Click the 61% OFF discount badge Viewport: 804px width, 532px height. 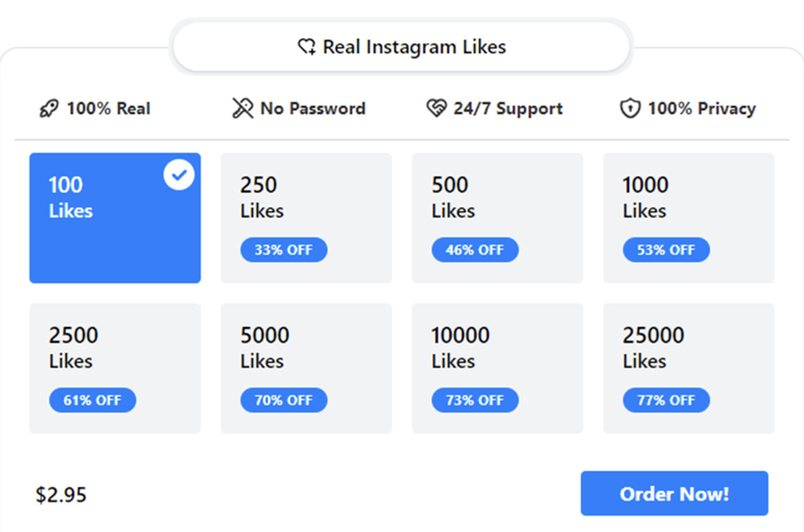(x=93, y=400)
